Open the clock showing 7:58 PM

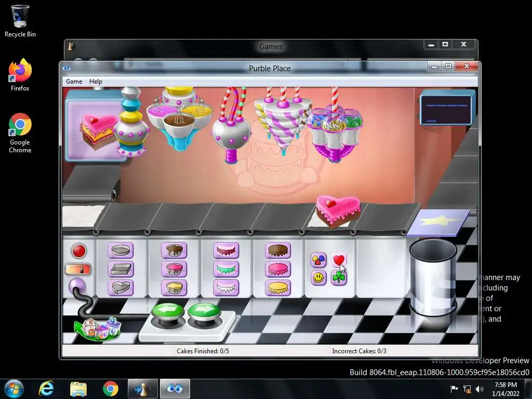click(506, 389)
